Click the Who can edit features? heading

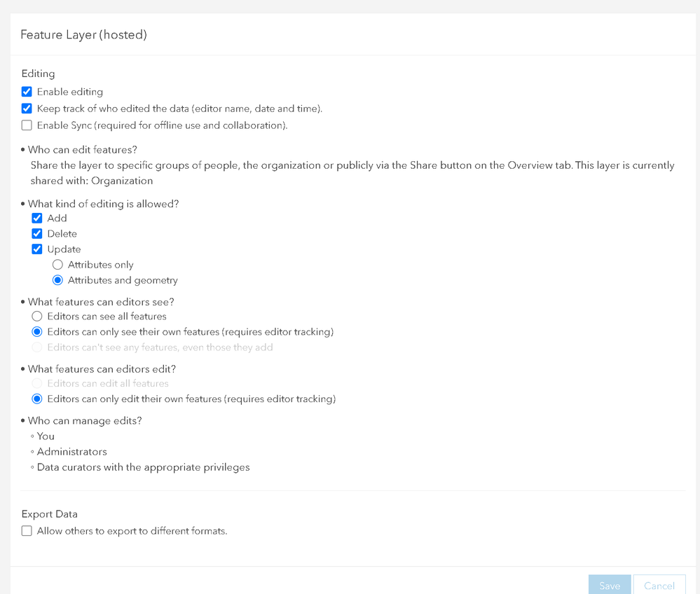pos(83,150)
